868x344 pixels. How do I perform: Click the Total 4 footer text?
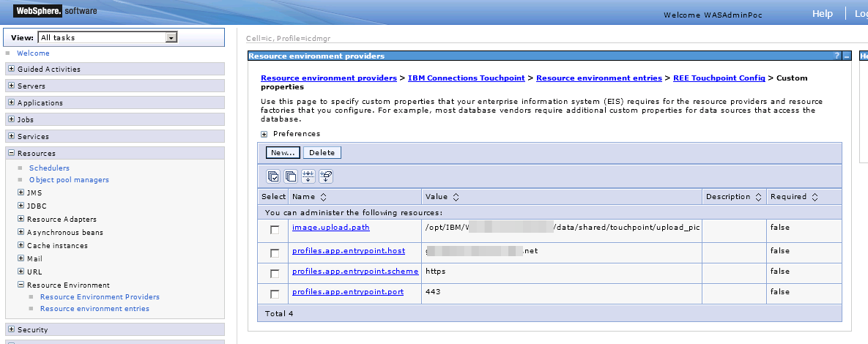pos(279,313)
